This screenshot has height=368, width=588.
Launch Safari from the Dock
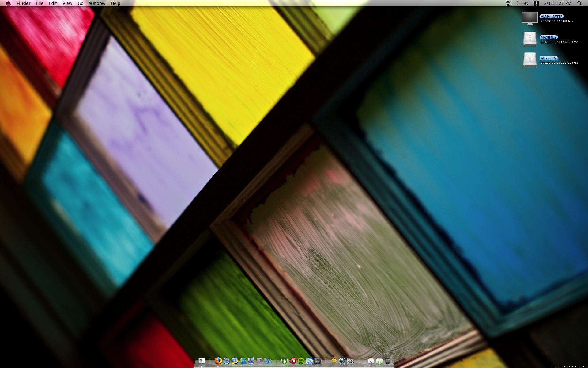point(227,361)
